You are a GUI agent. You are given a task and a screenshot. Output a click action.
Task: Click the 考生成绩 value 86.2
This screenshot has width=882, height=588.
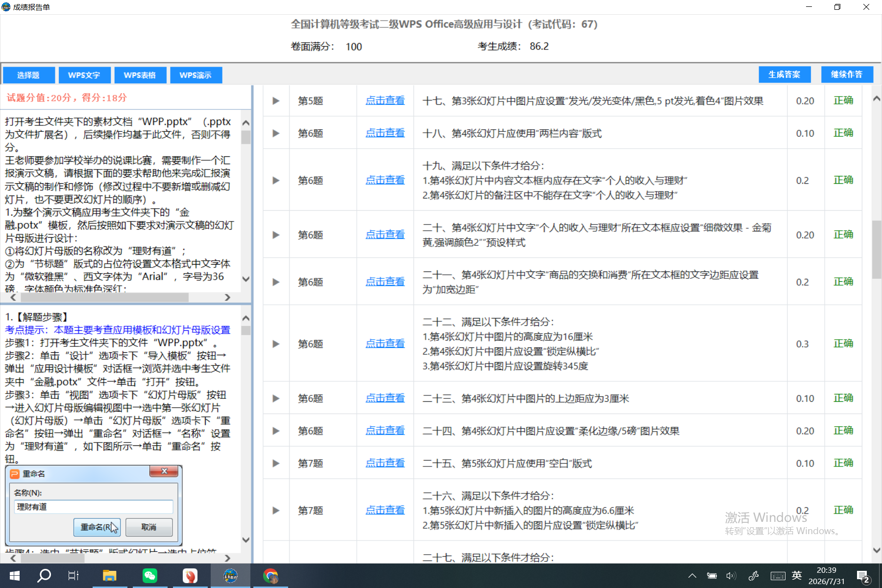coord(539,46)
